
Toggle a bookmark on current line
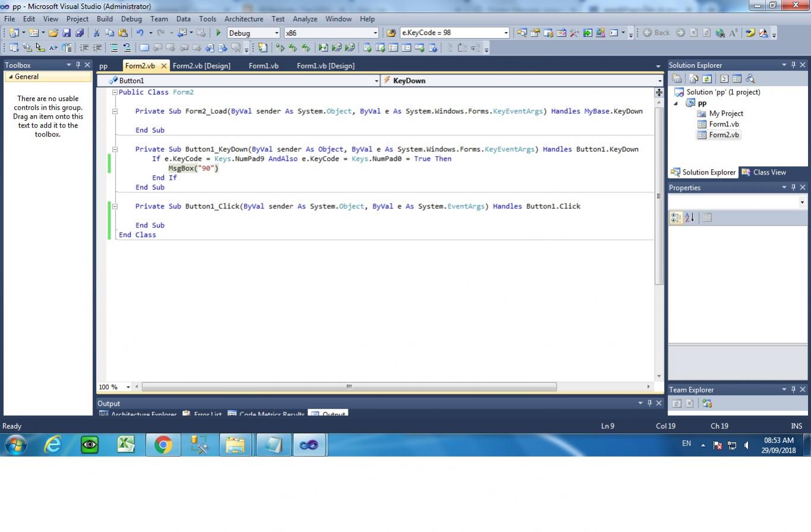click(144, 48)
